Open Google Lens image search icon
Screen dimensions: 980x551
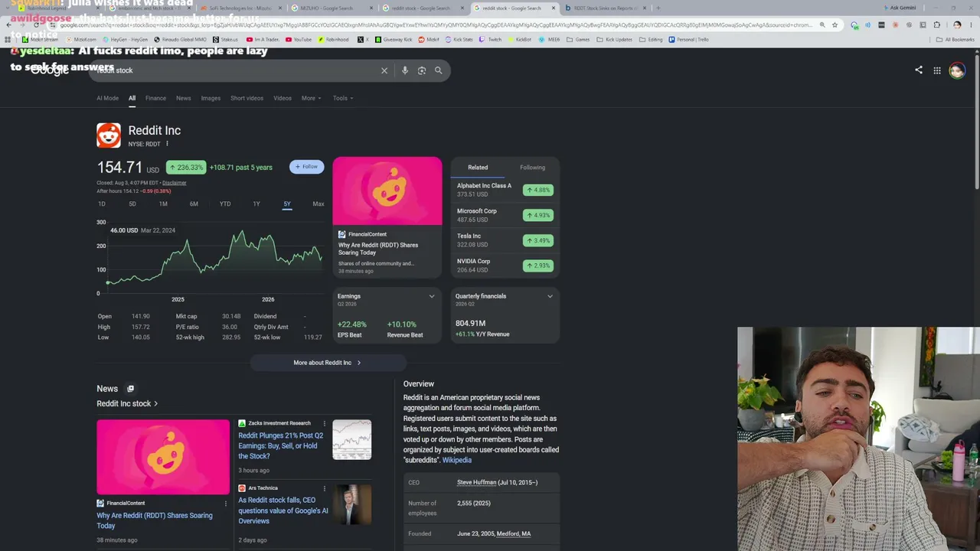tap(422, 70)
